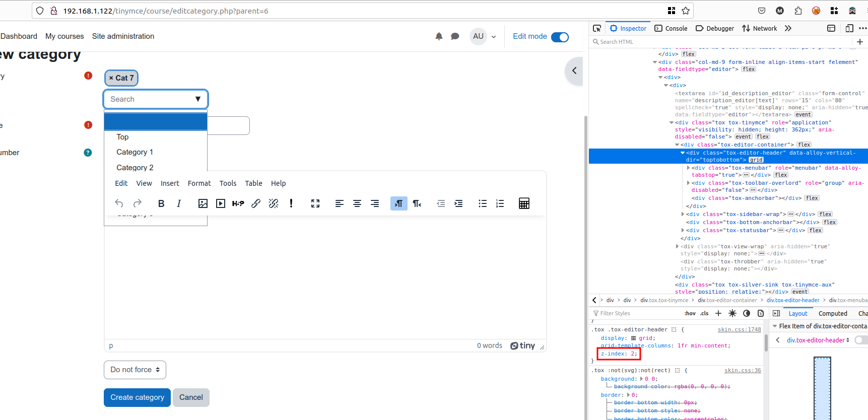Open the parent category Search dropdown arrow

point(198,99)
